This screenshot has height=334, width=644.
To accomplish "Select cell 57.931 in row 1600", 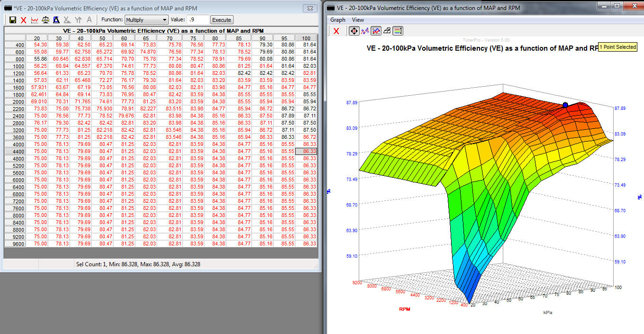I will point(37,87).
